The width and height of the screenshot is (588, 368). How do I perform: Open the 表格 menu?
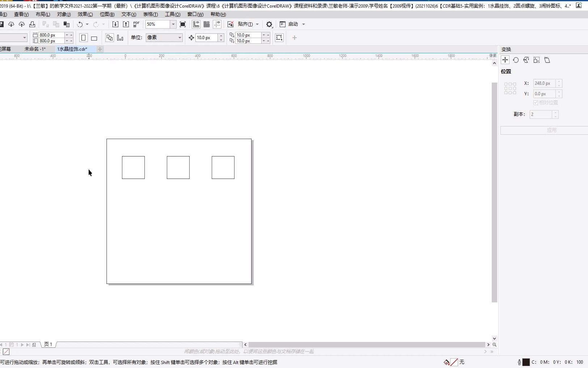[151, 14]
